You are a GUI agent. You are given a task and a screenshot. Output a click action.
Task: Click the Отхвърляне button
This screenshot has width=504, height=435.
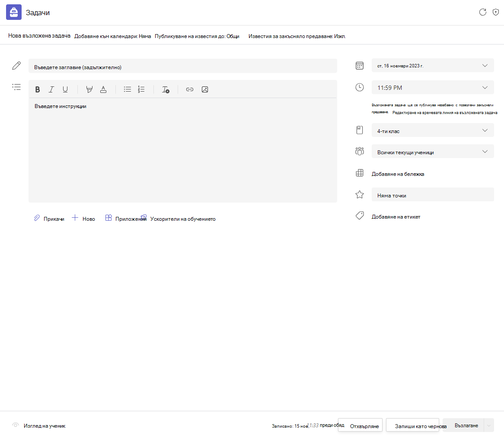pyautogui.click(x=360, y=425)
